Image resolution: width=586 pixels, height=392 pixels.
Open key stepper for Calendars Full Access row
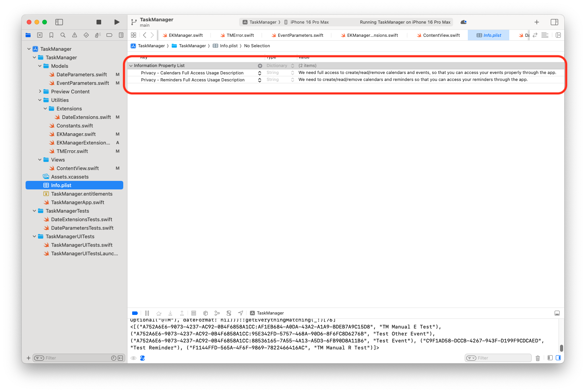pyautogui.click(x=260, y=73)
